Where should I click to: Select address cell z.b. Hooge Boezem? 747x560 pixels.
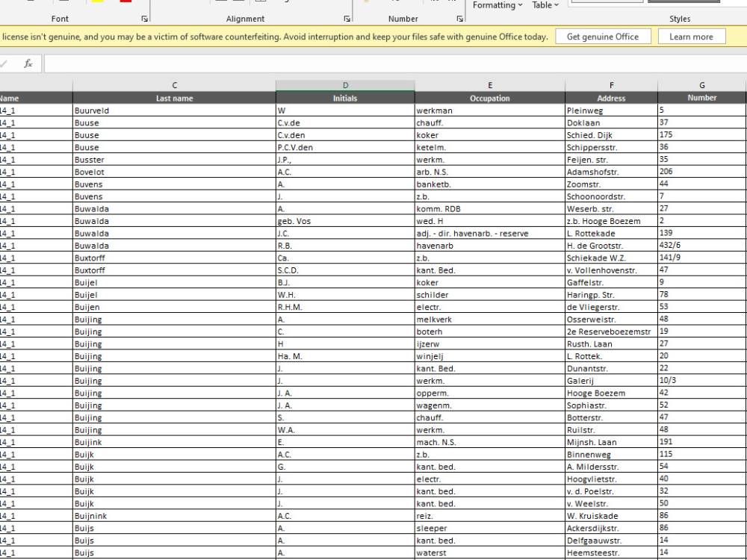click(x=611, y=221)
